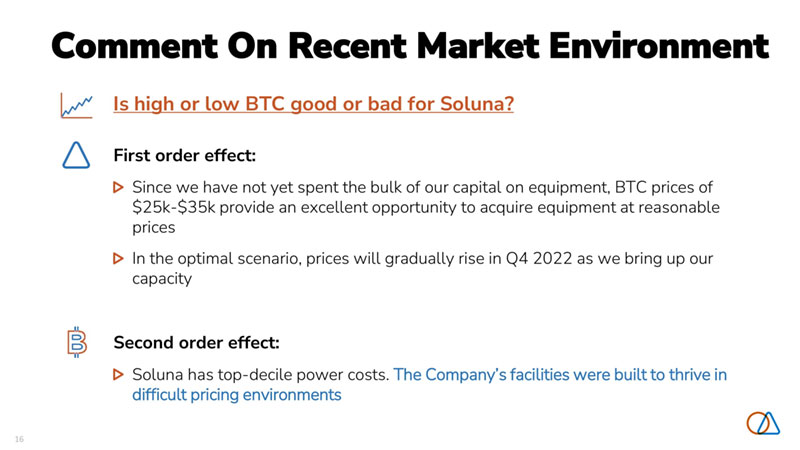Open the "Is high or low BTC" link
Viewport: 800px width, 450px height.
tap(313, 104)
